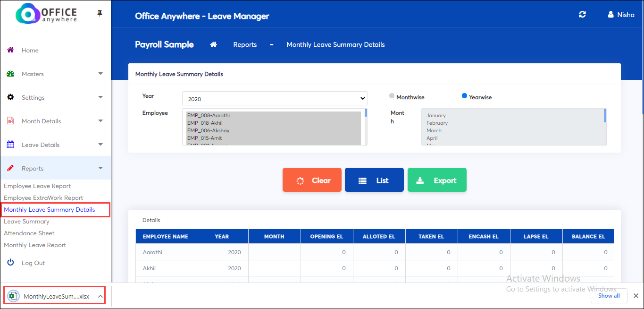Collapse the Reports menu arrow
Screen dimensions: 644x309
click(x=100, y=168)
